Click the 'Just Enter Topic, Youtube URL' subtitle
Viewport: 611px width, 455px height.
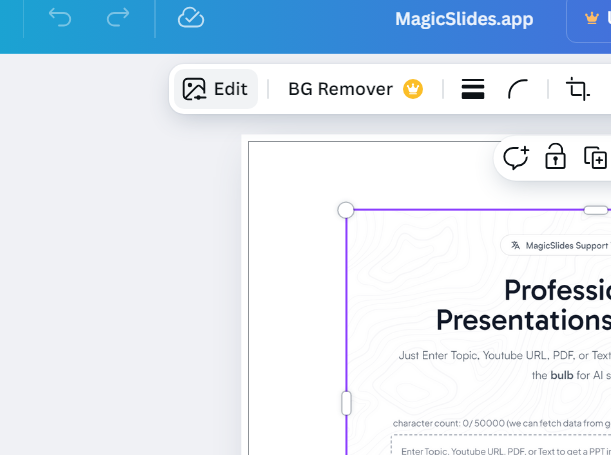[505, 355]
